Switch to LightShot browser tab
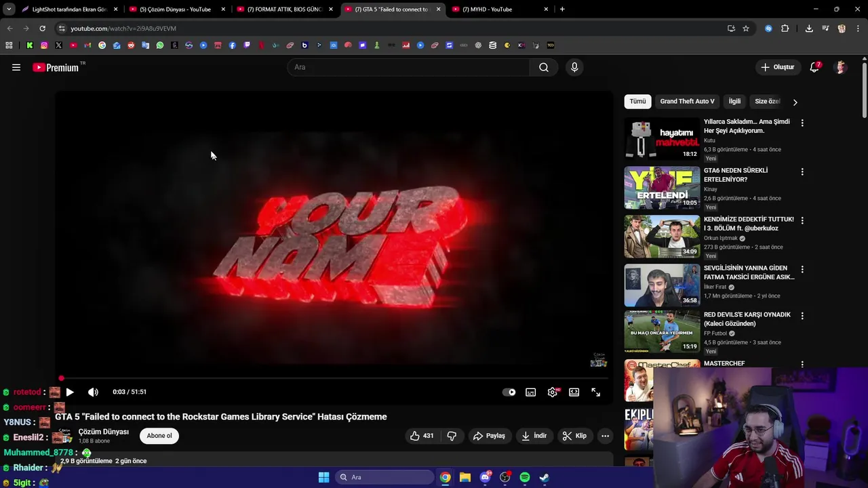 click(x=70, y=9)
